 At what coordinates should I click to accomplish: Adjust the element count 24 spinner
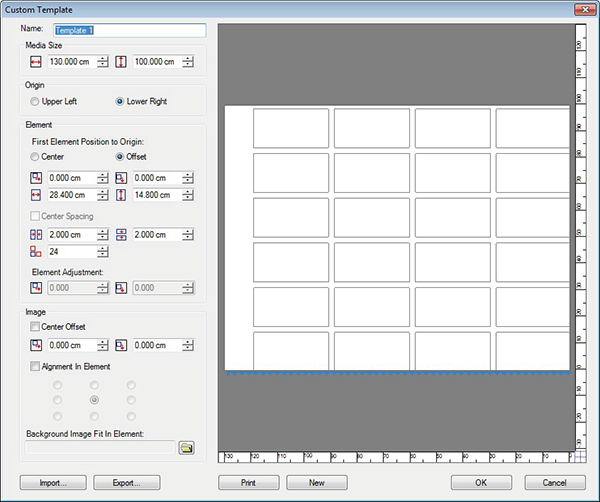(x=103, y=251)
